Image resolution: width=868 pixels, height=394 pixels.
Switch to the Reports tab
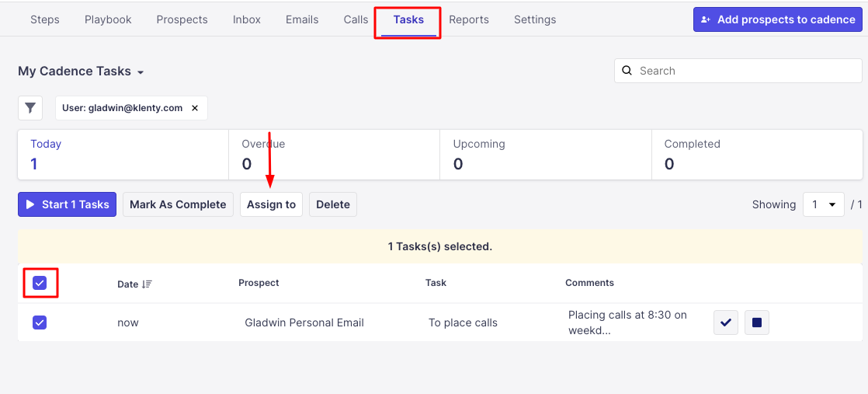pos(469,19)
